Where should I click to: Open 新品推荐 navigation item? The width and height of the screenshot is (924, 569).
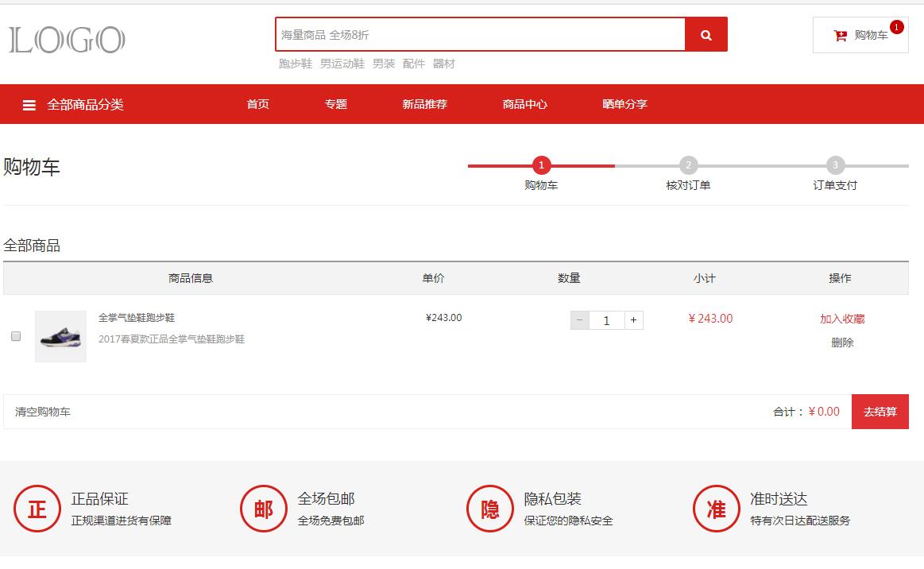(424, 104)
